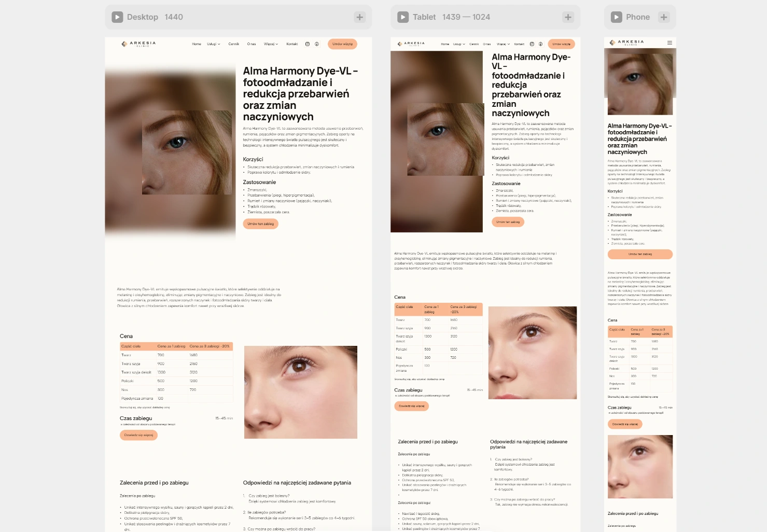The height and width of the screenshot is (532, 767).
Task: Click the Czas zabiegu heading in Desktop frame
Action: pyautogui.click(x=136, y=418)
